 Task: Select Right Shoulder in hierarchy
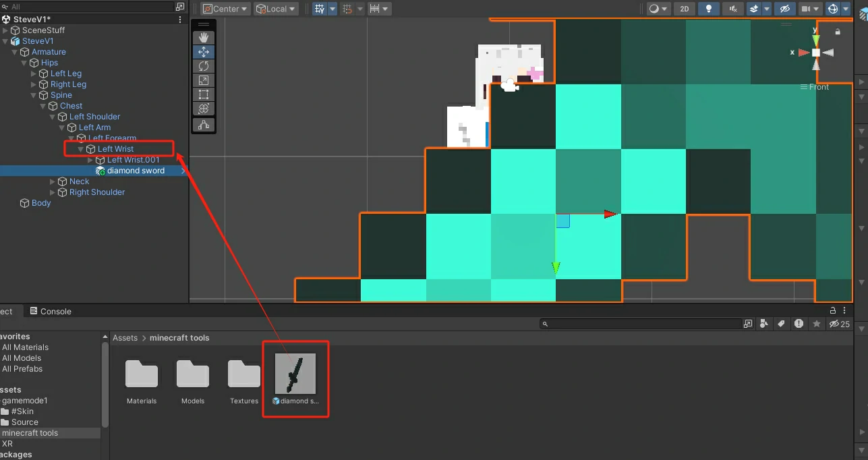96,192
